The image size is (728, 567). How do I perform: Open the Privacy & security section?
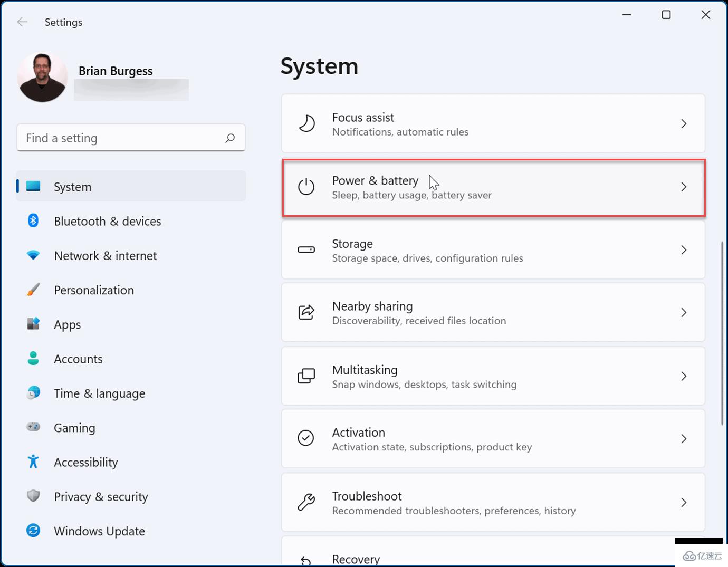(101, 497)
